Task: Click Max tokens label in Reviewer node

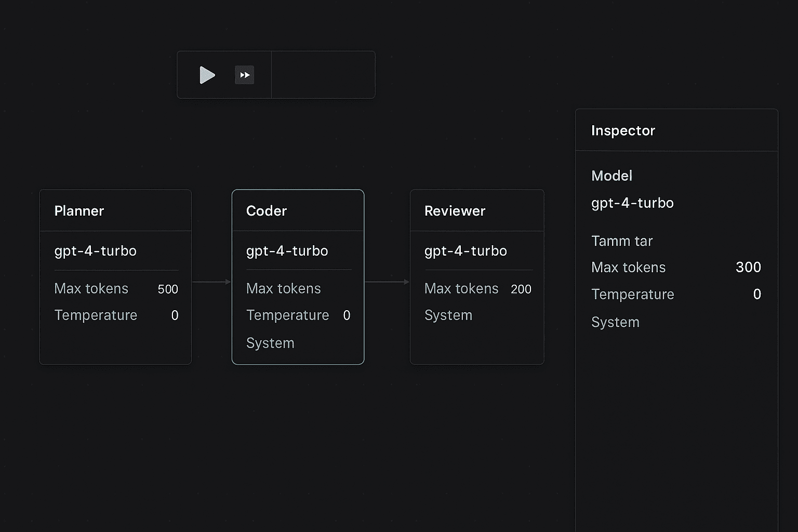Action: tap(461, 289)
